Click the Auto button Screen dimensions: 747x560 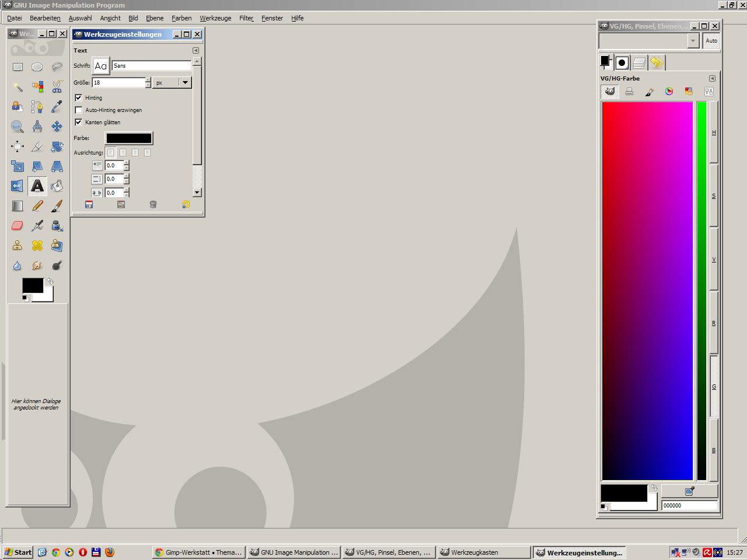pos(711,41)
